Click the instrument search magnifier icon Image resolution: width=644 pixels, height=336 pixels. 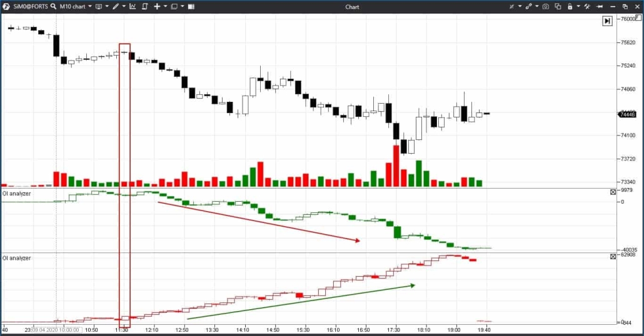54,6
